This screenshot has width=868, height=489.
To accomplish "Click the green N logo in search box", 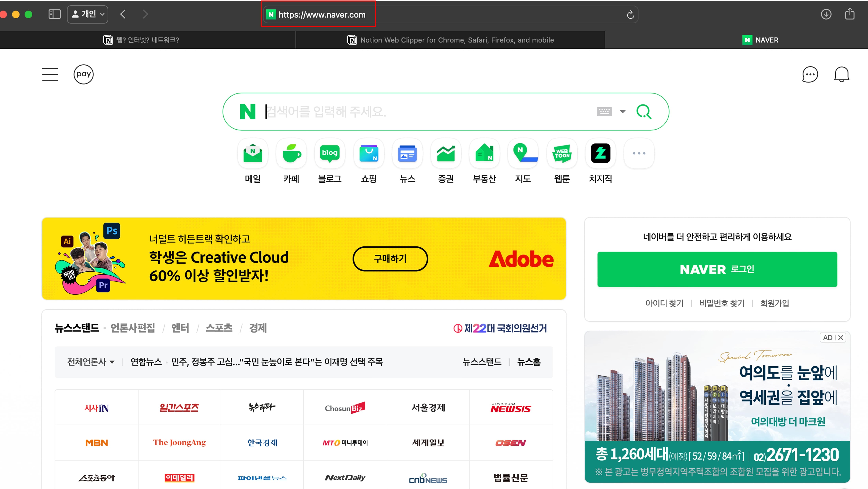I will [248, 112].
